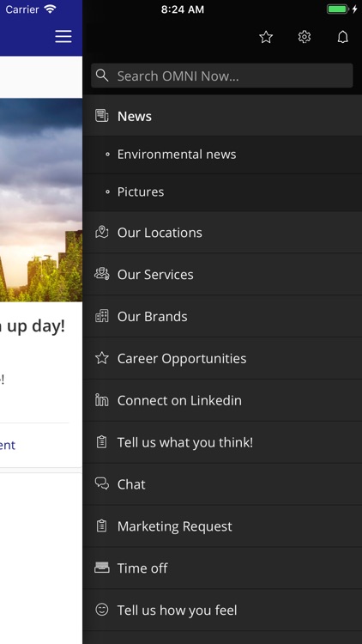Toggle the hamburger menu icon

(63, 36)
